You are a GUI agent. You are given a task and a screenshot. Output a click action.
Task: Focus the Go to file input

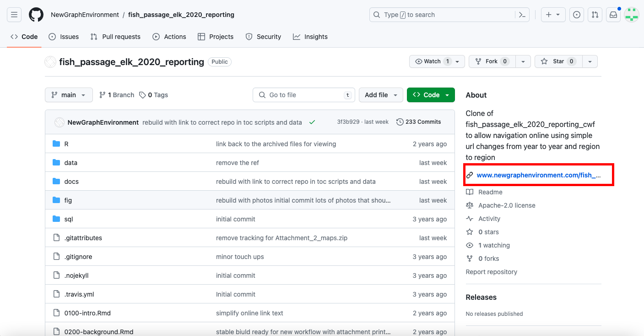click(304, 95)
